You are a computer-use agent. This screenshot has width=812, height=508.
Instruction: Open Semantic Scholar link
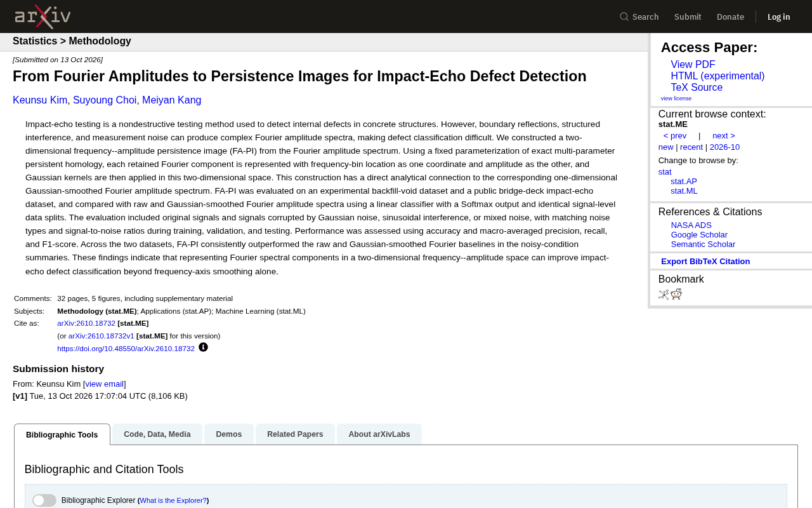pos(703,244)
